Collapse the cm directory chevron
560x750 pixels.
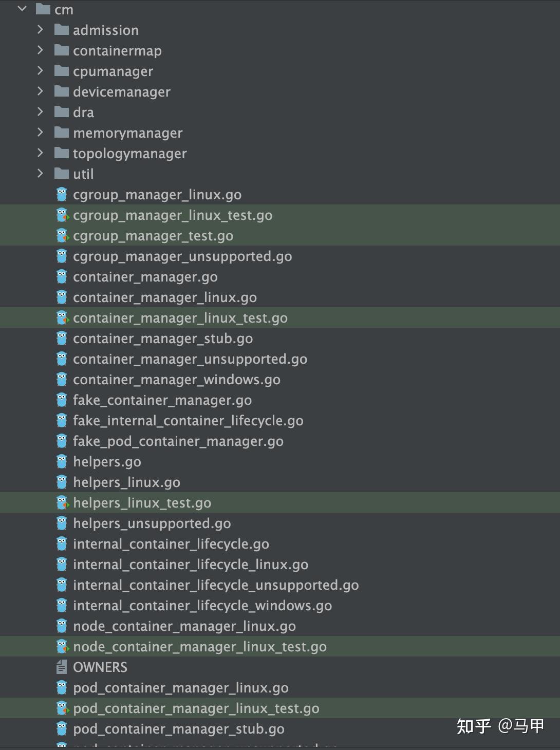(22, 9)
